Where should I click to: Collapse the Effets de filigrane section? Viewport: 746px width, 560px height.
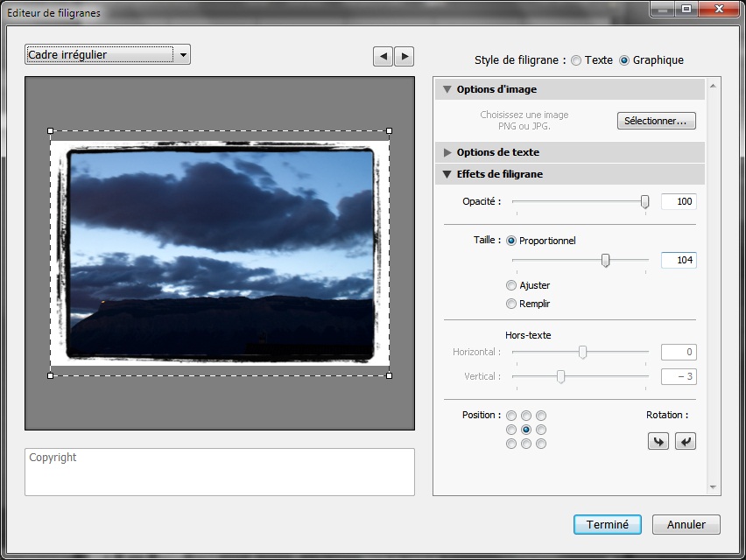click(569, 174)
